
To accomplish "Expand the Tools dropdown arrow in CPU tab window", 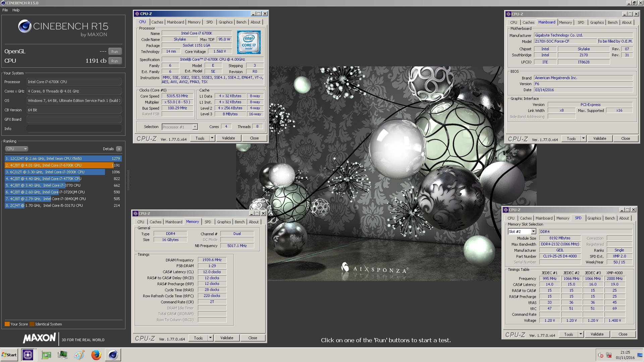I will click(212, 138).
